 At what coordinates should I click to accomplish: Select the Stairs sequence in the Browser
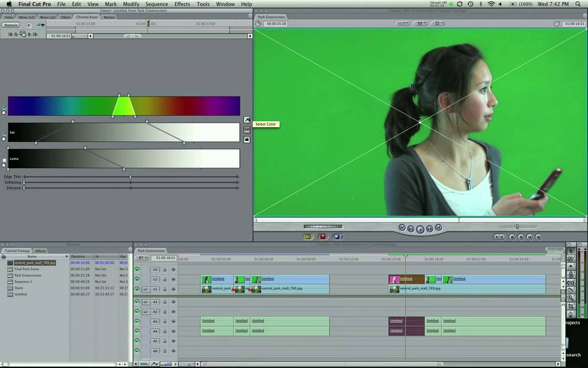click(19, 288)
